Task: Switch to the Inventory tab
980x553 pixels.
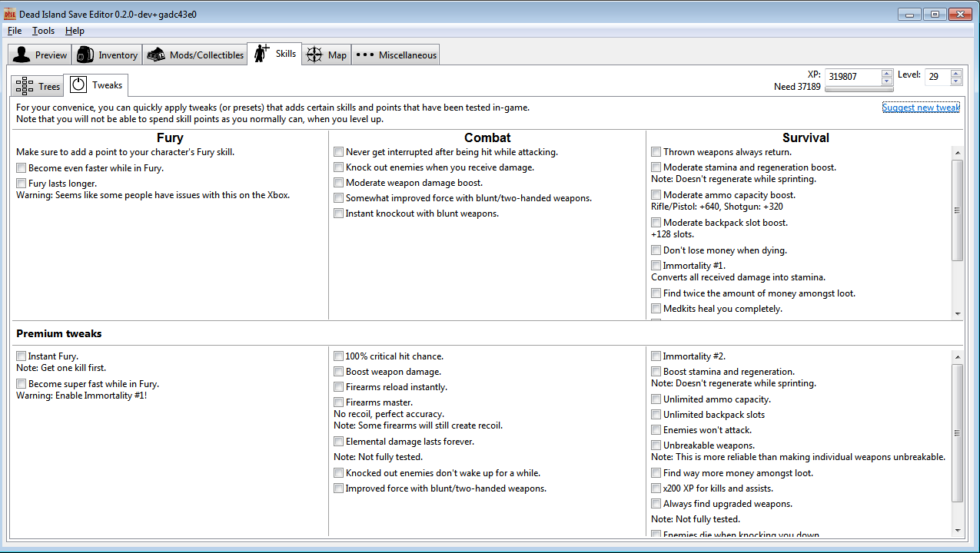Action: [108, 55]
